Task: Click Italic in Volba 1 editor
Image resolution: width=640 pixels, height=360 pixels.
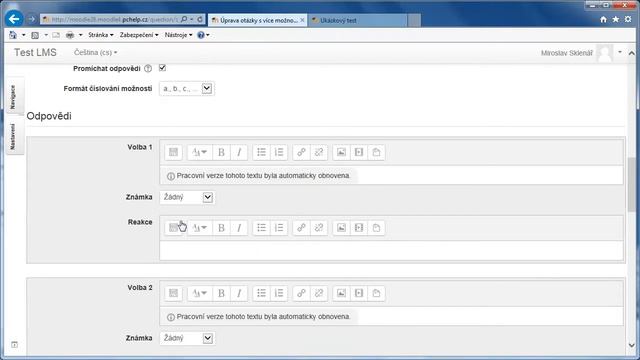Action: [x=239, y=152]
